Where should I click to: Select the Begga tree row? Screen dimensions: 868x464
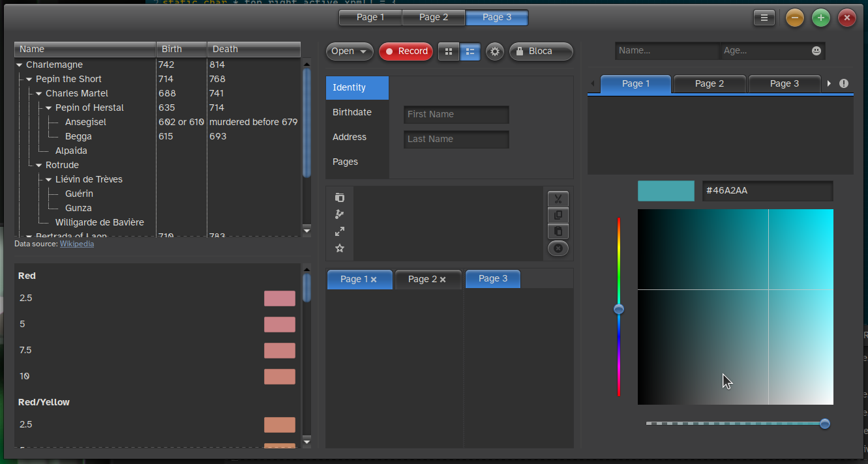[157, 137]
